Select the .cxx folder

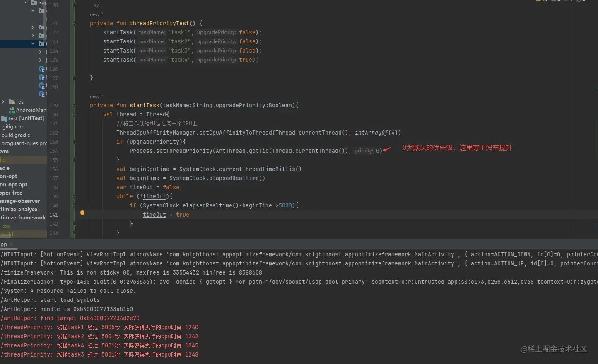point(5,226)
